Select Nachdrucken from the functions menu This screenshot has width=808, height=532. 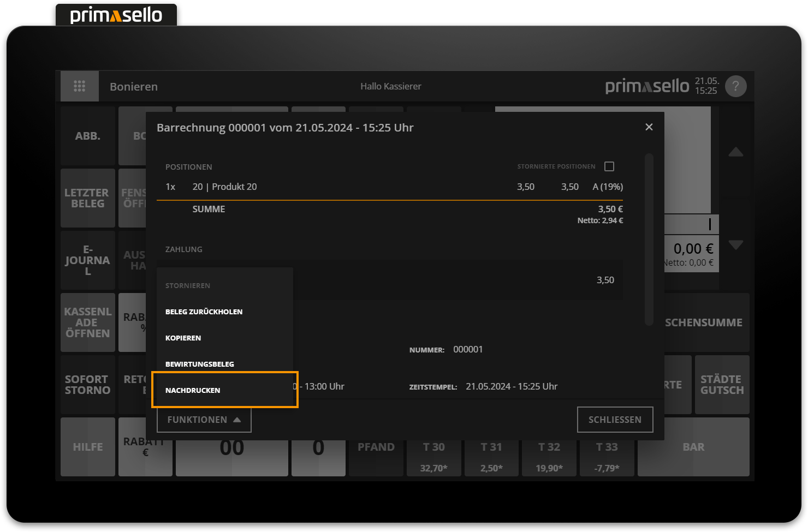(193, 390)
